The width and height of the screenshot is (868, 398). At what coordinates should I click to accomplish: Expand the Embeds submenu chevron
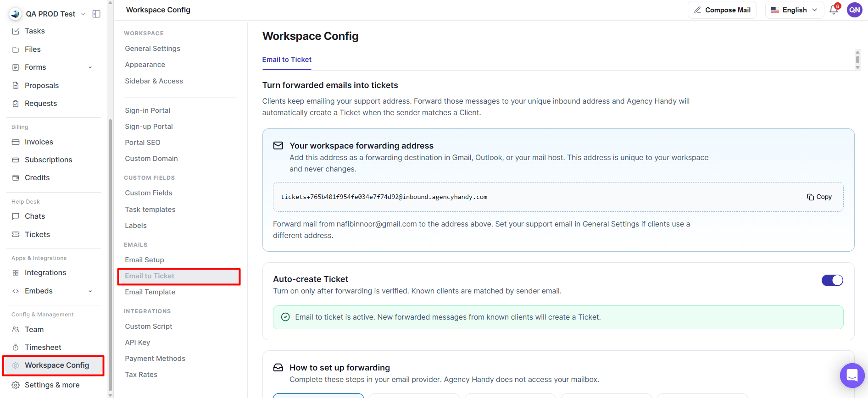(90, 291)
